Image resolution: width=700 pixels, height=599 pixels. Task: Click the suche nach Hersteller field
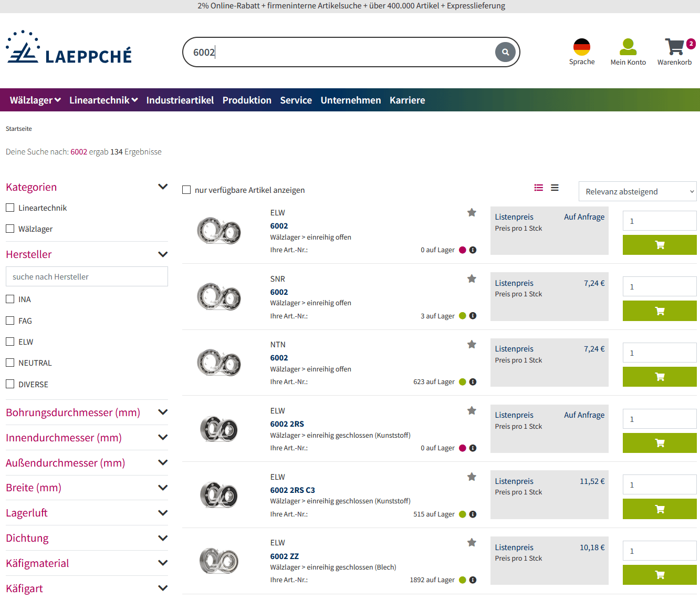coord(87,276)
